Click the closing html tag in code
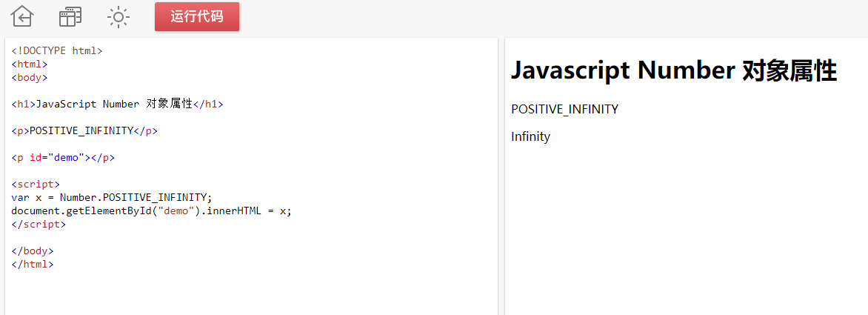The height and width of the screenshot is (315, 868). 33,264
